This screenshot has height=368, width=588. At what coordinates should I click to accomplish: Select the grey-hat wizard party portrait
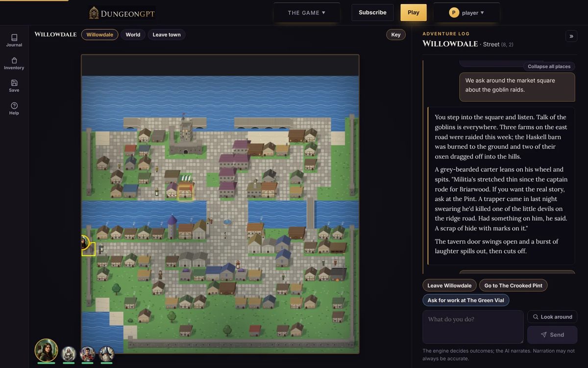pyautogui.click(x=106, y=353)
